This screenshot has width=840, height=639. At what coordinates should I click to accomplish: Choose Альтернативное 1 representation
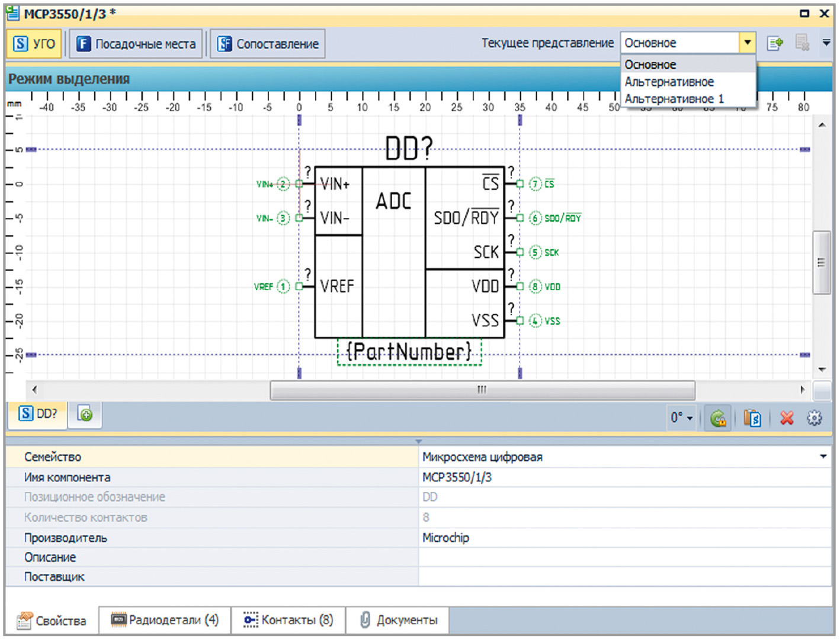pyautogui.click(x=688, y=98)
